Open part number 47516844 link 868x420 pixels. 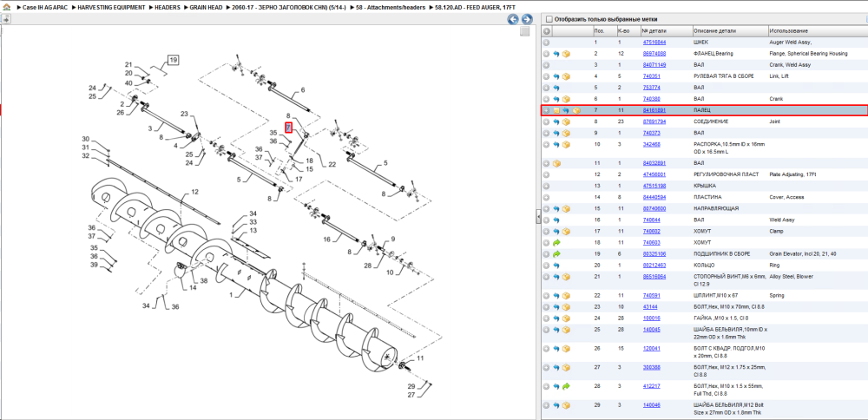pos(654,42)
